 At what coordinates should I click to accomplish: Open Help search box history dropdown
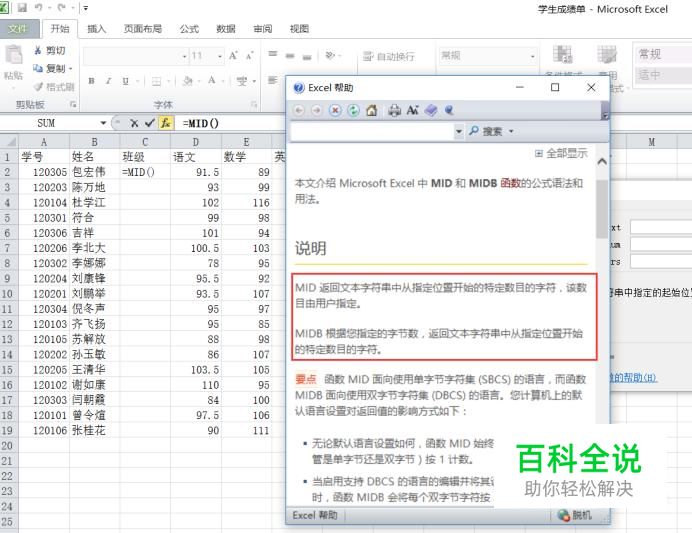point(459,131)
